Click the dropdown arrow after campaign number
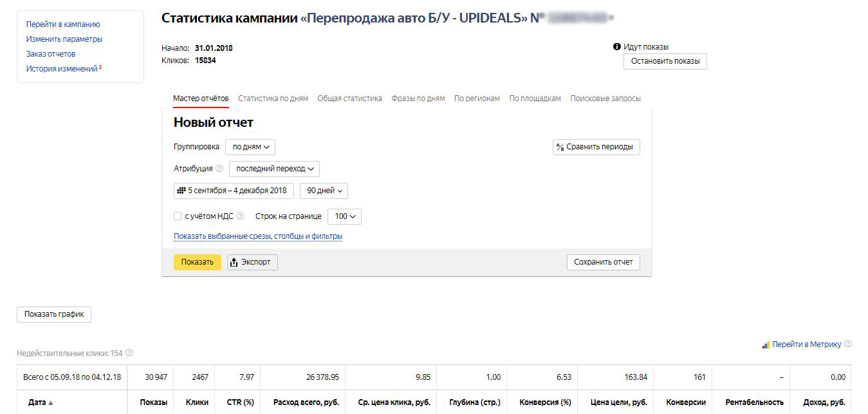Image resolution: width=868 pixels, height=414 pixels. point(611,19)
